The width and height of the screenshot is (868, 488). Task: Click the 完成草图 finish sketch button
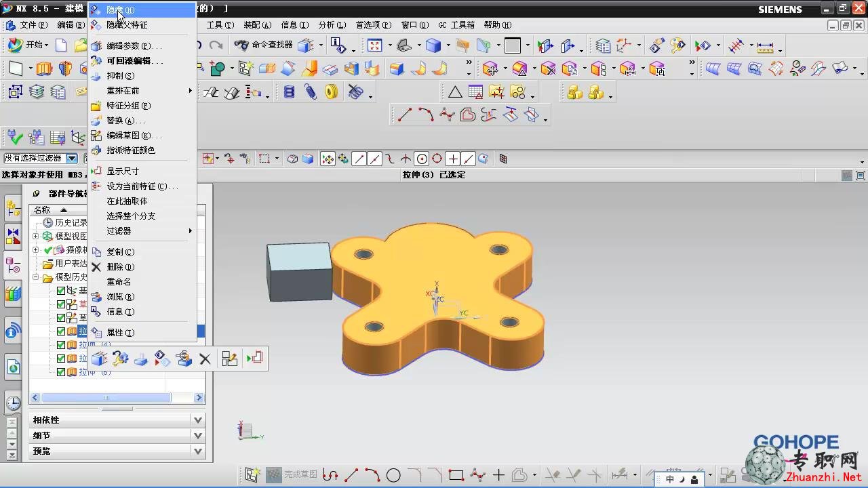pyautogui.click(x=292, y=474)
